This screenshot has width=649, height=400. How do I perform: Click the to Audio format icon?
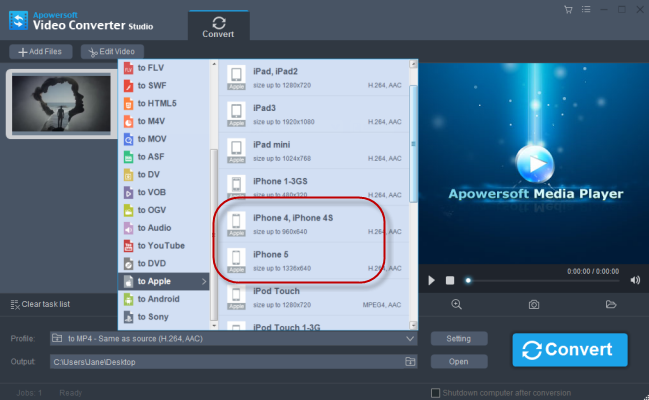128,228
